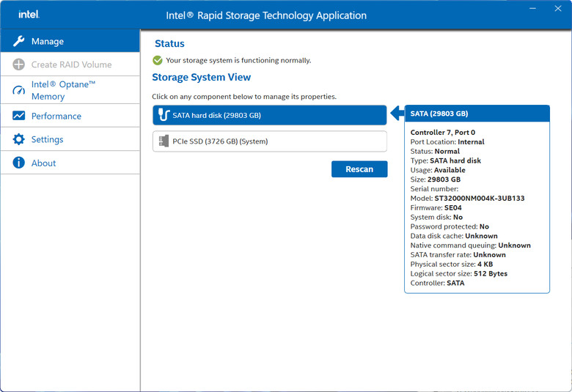Click the wrench icon beside Manage
Image resolution: width=572 pixels, height=392 pixels.
click(18, 41)
